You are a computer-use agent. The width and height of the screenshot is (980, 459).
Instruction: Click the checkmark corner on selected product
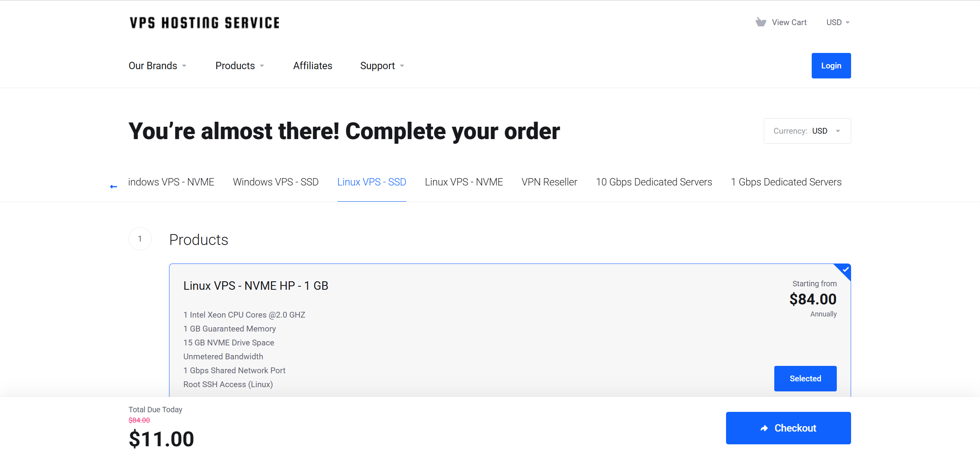tap(843, 271)
